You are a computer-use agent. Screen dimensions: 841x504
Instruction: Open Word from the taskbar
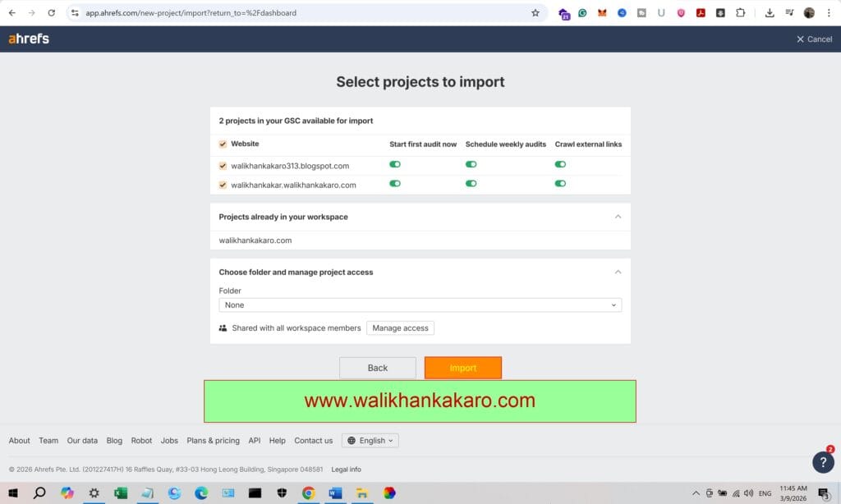(x=335, y=493)
